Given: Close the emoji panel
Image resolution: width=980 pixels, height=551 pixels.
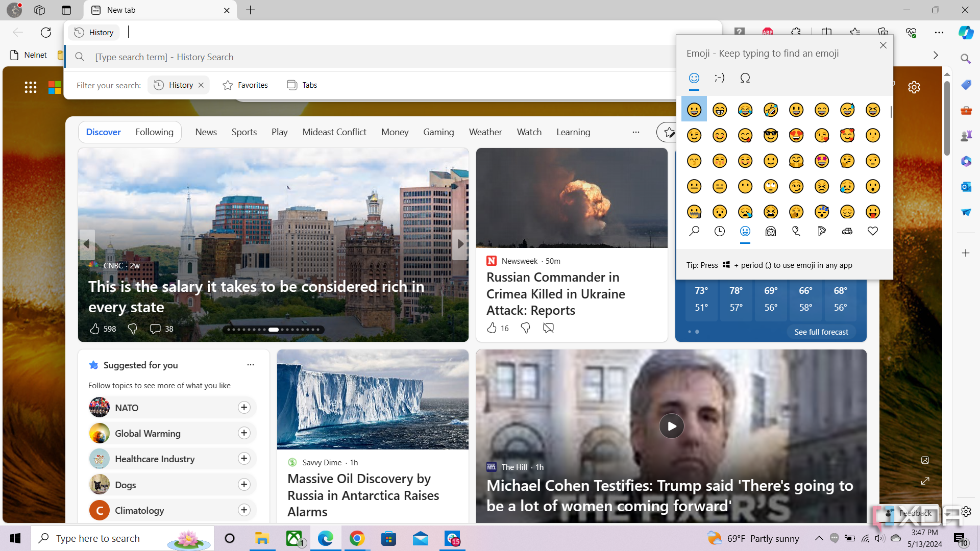Looking at the screenshot, I should tap(884, 45).
